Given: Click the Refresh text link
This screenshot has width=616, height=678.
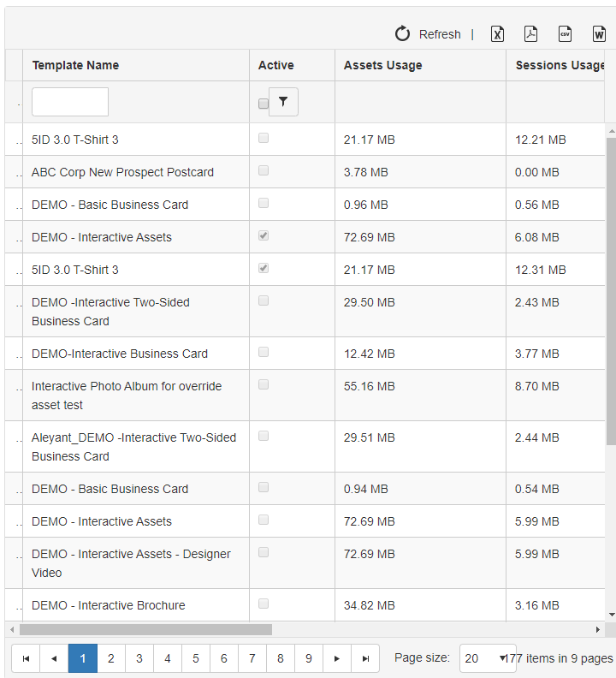Looking at the screenshot, I should coord(440,34).
